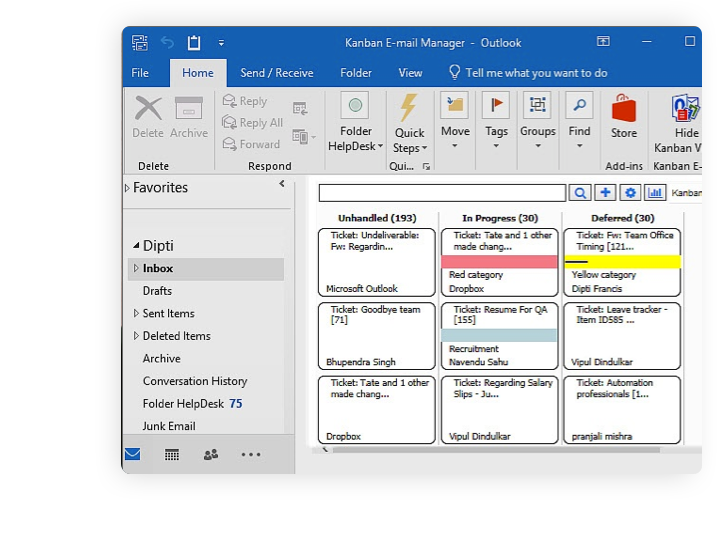This screenshot has height=536, width=717.
Task: Switch to the People view icon
Action: click(211, 454)
